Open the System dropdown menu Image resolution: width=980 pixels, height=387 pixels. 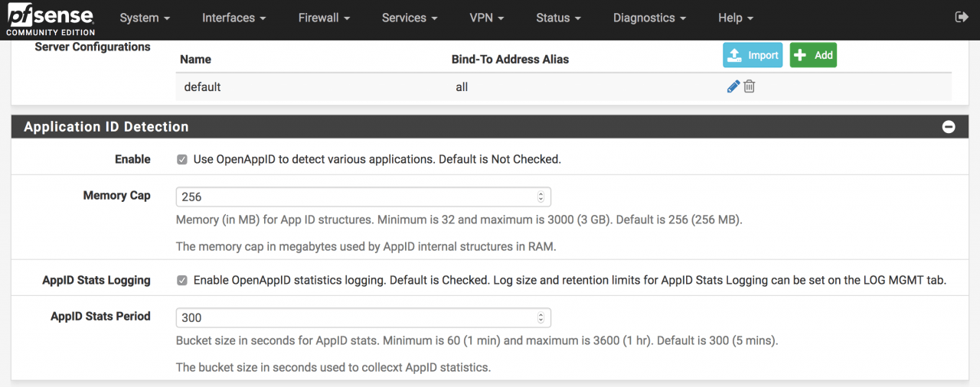pos(145,18)
